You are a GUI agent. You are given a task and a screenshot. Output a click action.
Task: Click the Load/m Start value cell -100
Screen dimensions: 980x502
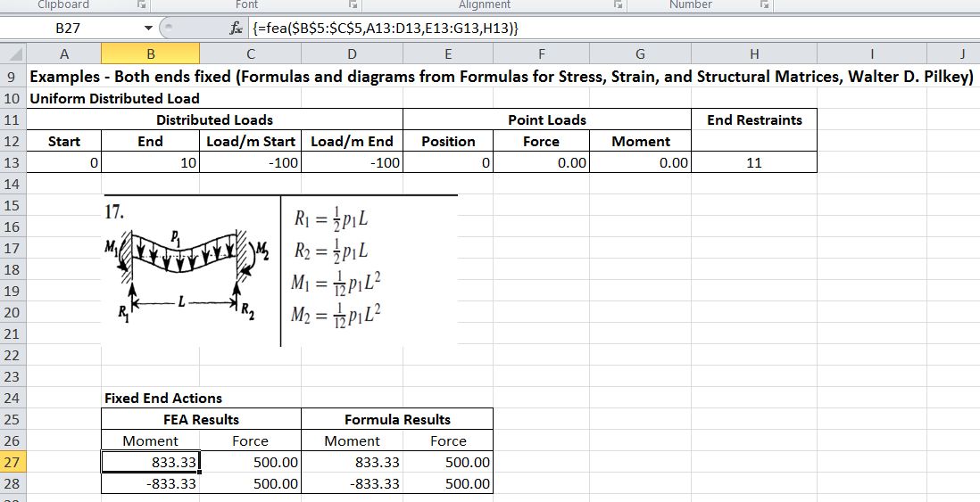click(251, 162)
